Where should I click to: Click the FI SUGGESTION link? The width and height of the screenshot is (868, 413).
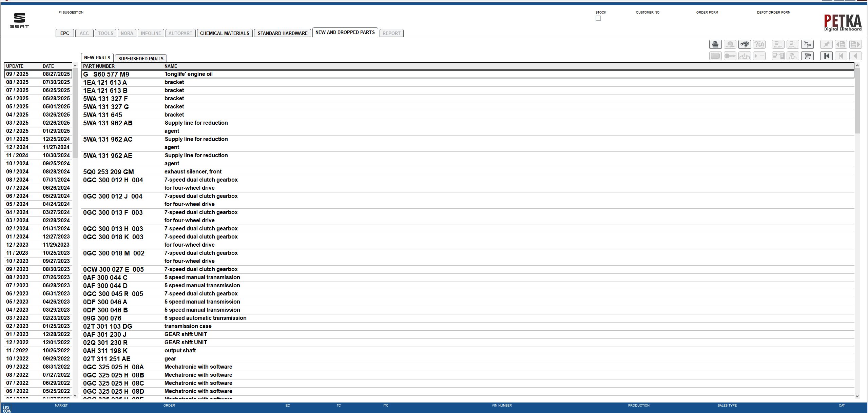pyautogui.click(x=71, y=12)
